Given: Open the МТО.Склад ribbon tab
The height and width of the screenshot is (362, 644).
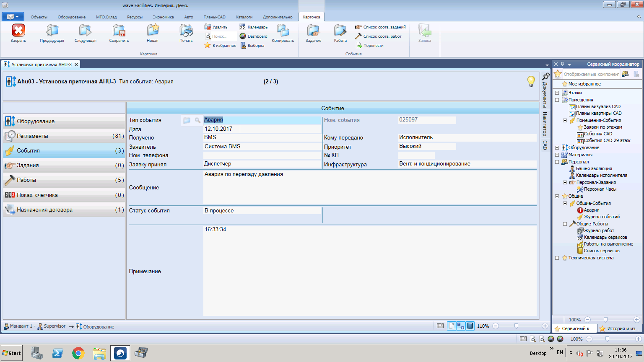Looking at the screenshot, I should 106,17.
